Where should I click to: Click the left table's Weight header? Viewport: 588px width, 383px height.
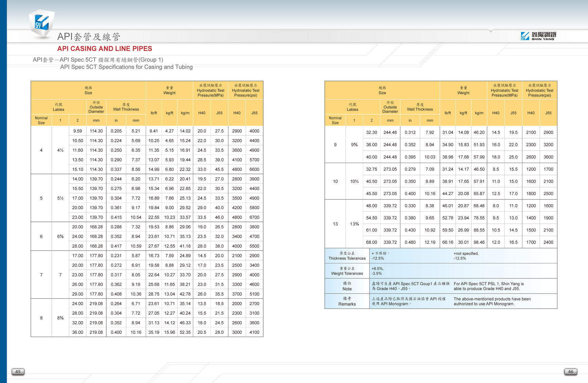[170, 90]
